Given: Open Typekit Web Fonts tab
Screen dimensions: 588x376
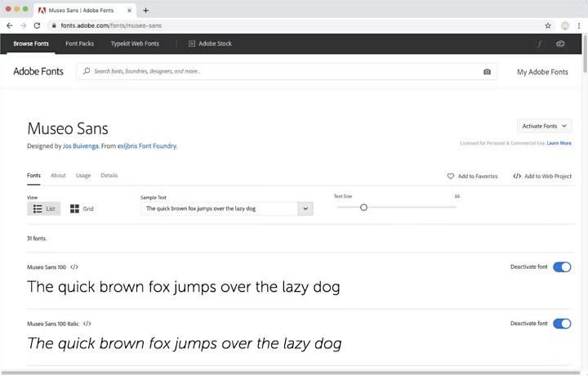Looking at the screenshot, I should coord(135,43).
